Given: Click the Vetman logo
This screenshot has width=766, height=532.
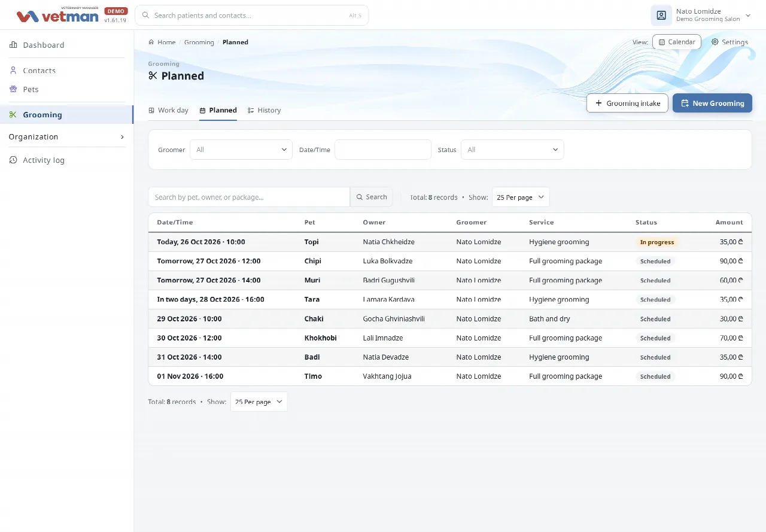Looking at the screenshot, I should coord(57,16).
